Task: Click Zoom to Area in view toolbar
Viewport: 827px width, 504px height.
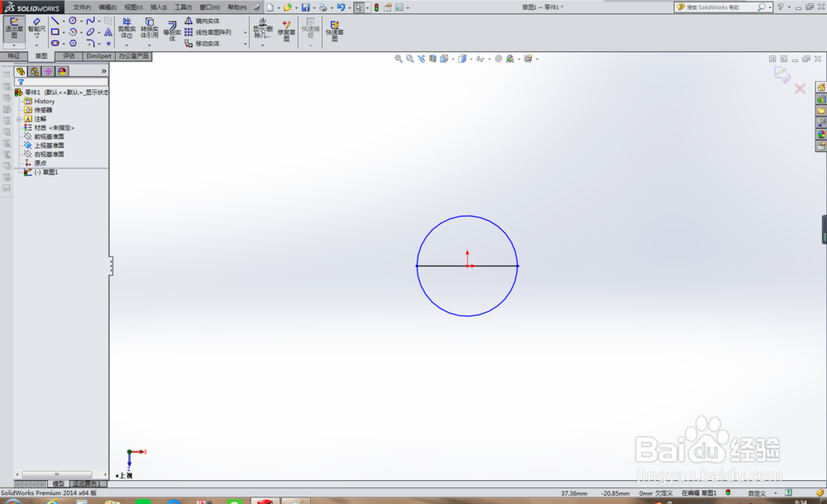Action: [410, 59]
